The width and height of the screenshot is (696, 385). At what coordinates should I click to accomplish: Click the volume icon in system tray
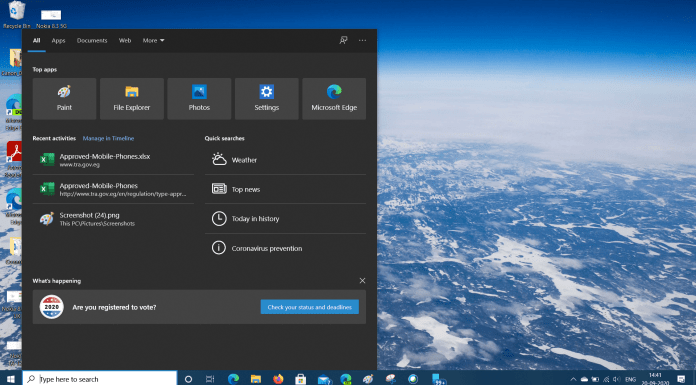click(617, 379)
